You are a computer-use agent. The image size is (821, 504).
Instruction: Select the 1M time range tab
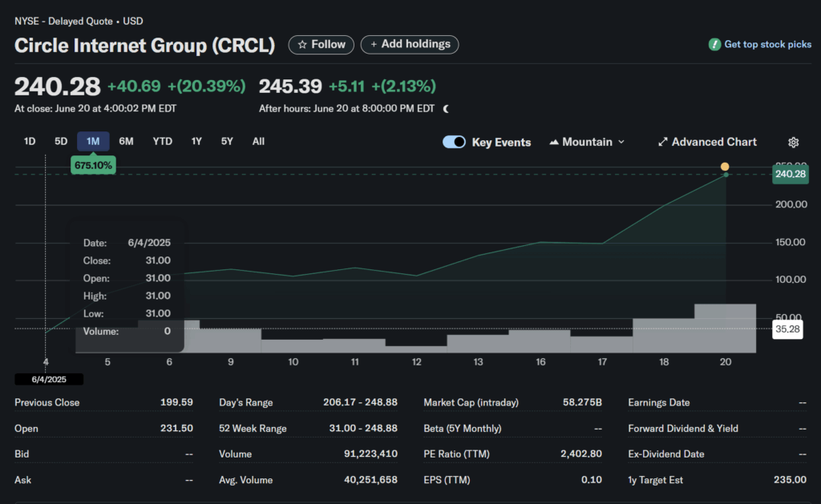[x=93, y=141]
